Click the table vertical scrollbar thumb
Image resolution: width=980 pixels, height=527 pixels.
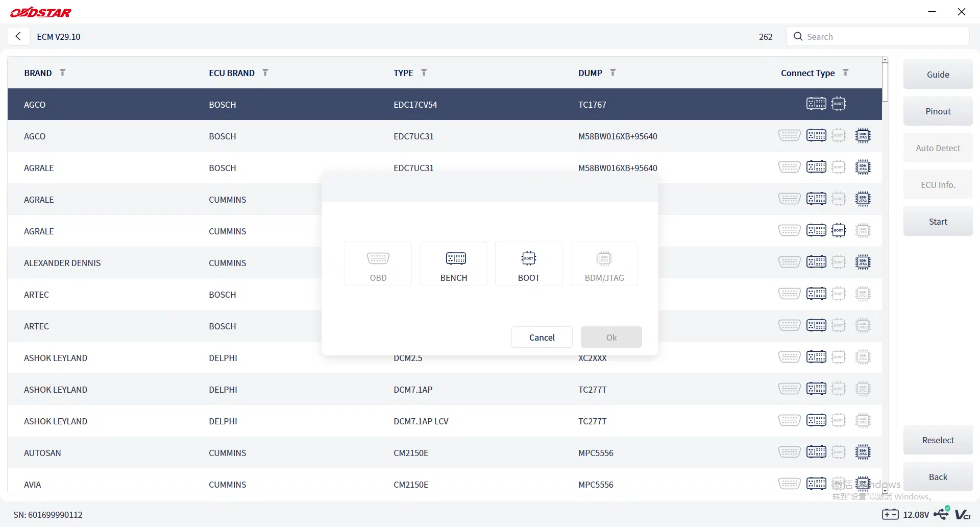click(x=885, y=82)
